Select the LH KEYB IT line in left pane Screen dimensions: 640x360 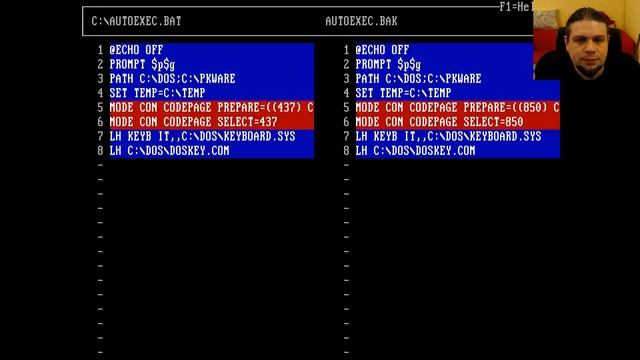[212, 136]
